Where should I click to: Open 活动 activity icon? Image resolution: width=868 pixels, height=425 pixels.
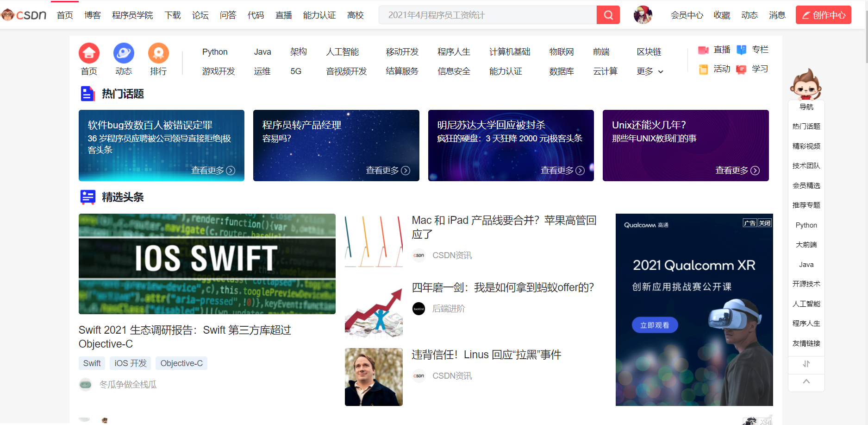click(714, 69)
